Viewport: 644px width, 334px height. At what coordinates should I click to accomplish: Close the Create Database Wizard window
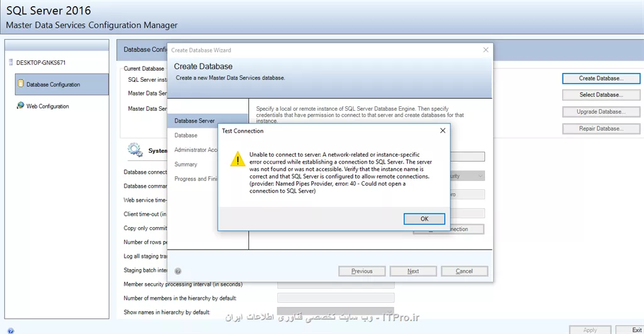[x=486, y=50]
